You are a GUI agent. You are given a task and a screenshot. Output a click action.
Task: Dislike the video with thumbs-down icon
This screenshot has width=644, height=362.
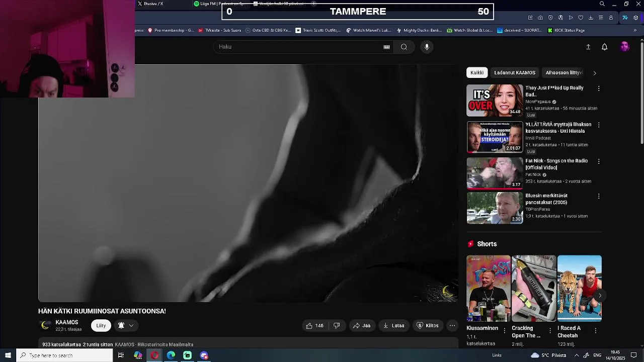(x=337, y=325)
